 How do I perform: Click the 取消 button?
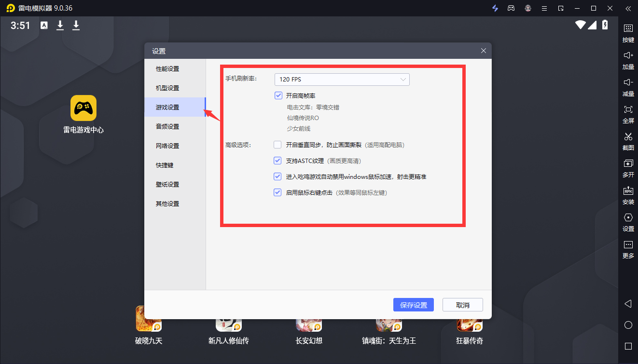[x=462, y=305]
